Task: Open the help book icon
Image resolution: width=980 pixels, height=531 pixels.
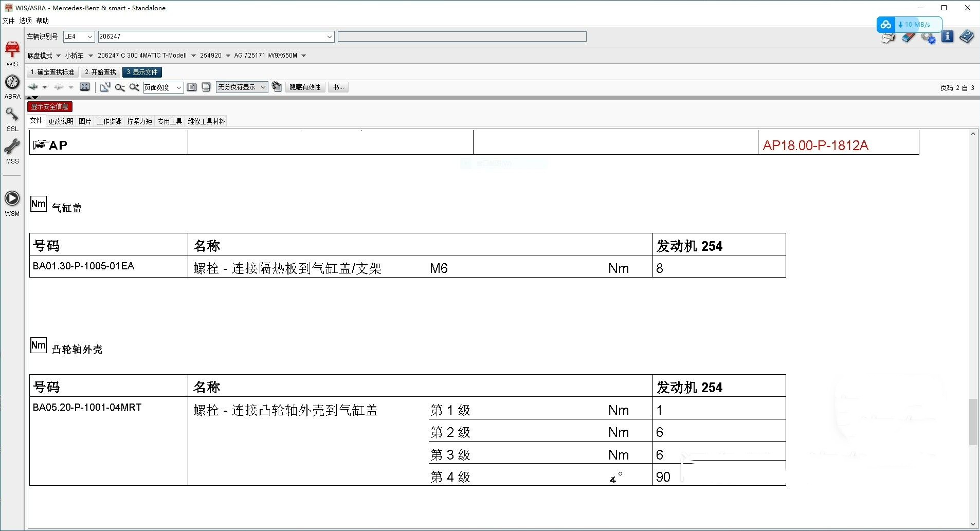Action: coord(967,36)
